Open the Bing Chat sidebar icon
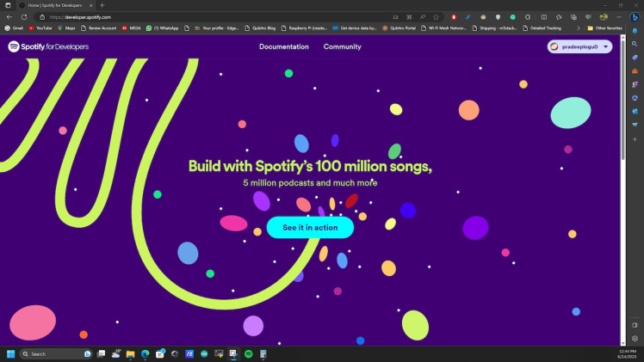644x362 pixels. [635, 17]
